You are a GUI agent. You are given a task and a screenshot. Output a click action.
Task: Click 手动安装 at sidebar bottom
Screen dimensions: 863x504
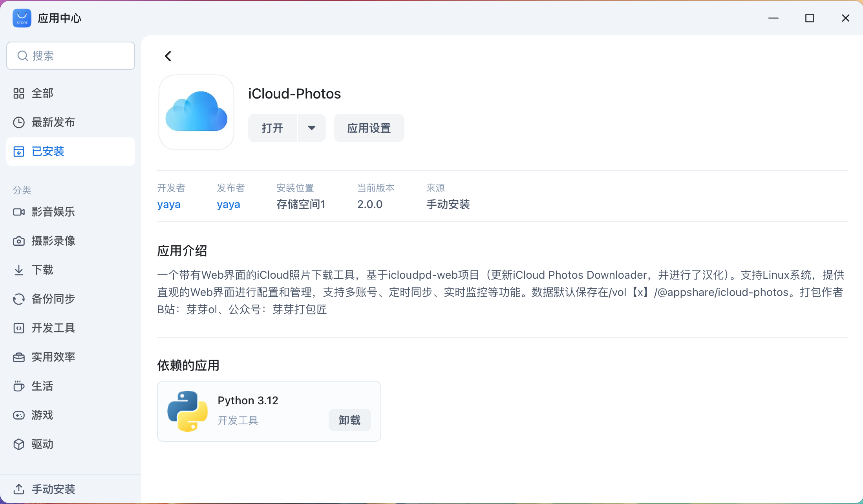[53, 489]
